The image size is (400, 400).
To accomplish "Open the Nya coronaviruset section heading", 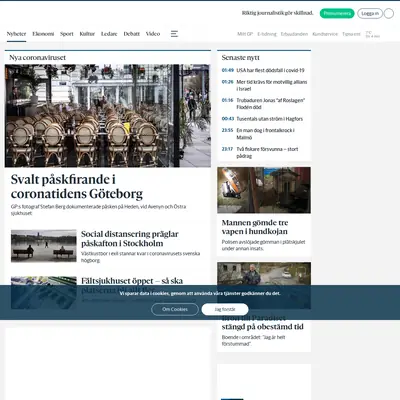I will [x=37, y=57].
